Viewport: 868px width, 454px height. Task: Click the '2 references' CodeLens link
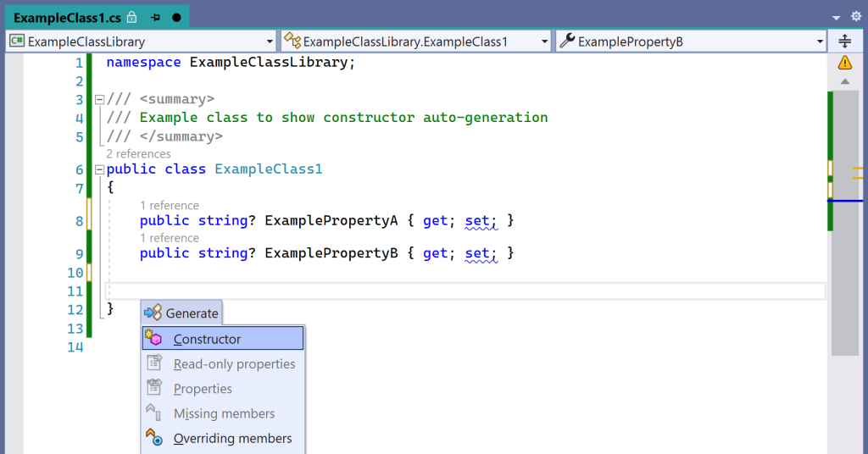(138, 153)
